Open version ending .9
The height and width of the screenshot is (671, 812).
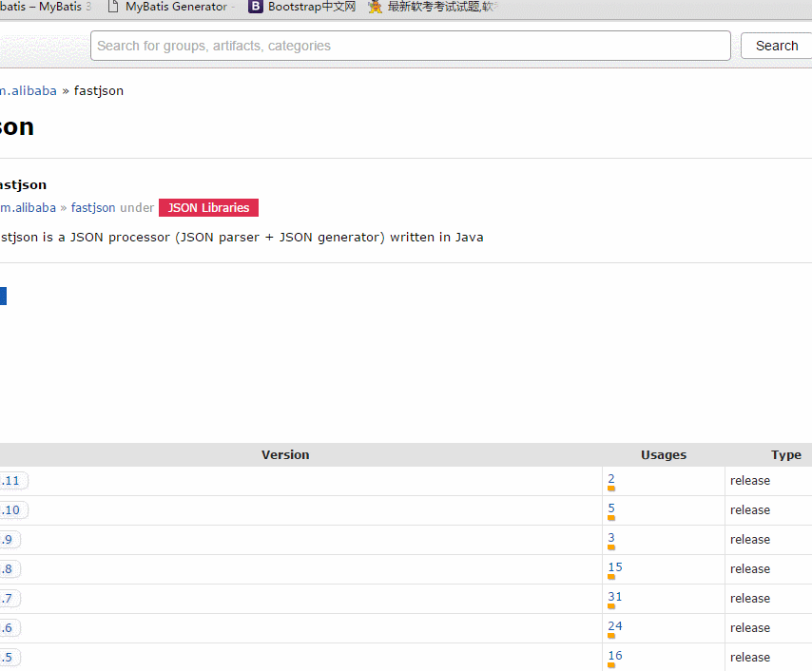pyautogui.click(x=10, y=540)
